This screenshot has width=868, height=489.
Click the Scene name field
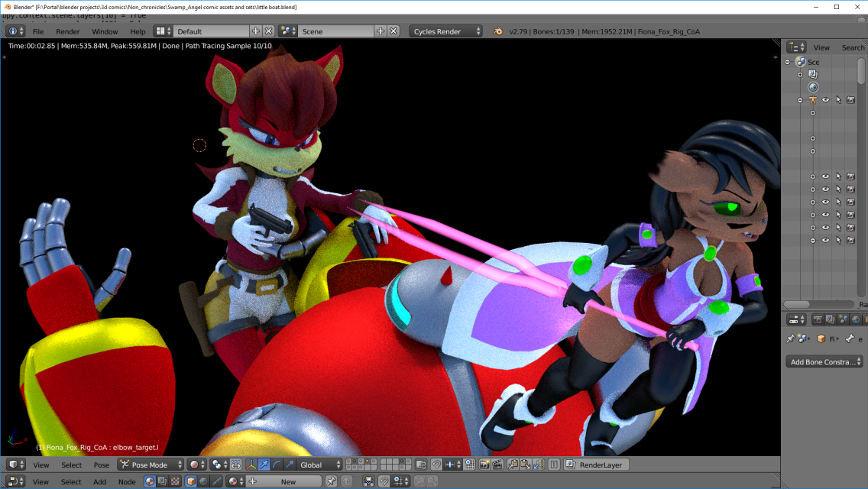pos(336,31)
